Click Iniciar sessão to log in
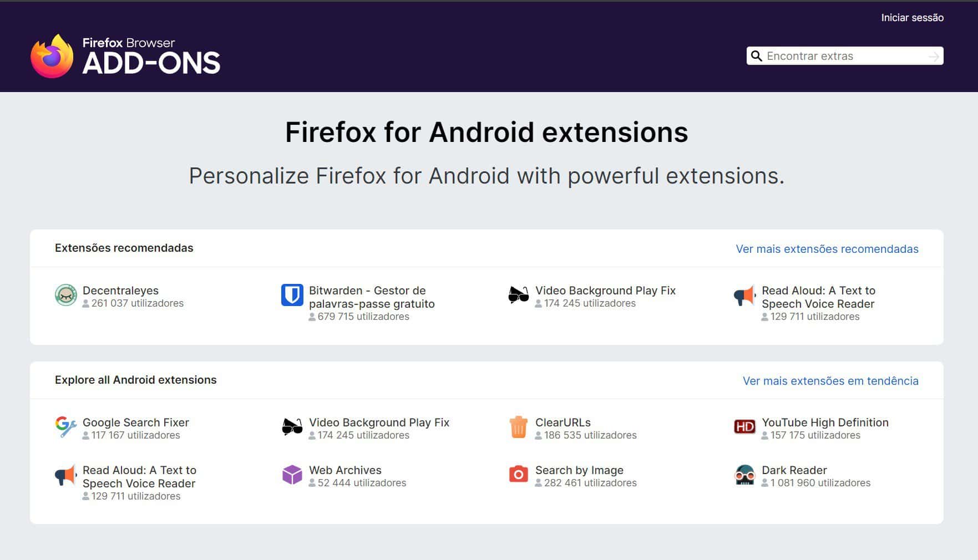This screenshot has width=978, height=560. [x=912, y=17]
